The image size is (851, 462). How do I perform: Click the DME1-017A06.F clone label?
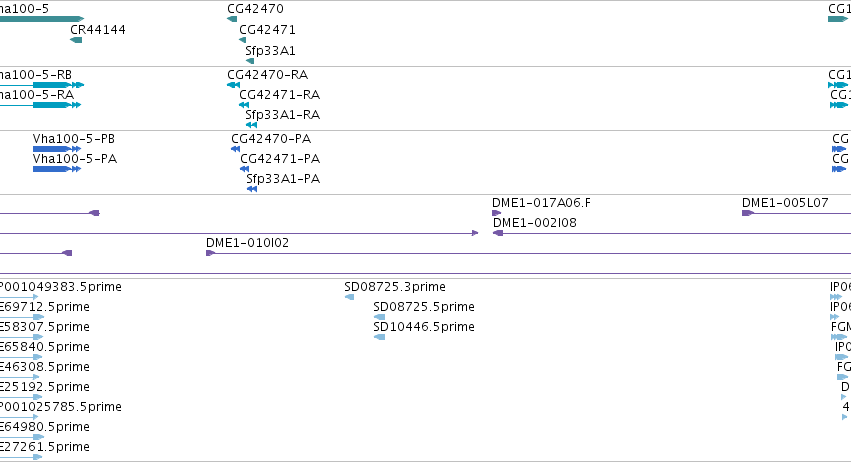coord(541,202)
